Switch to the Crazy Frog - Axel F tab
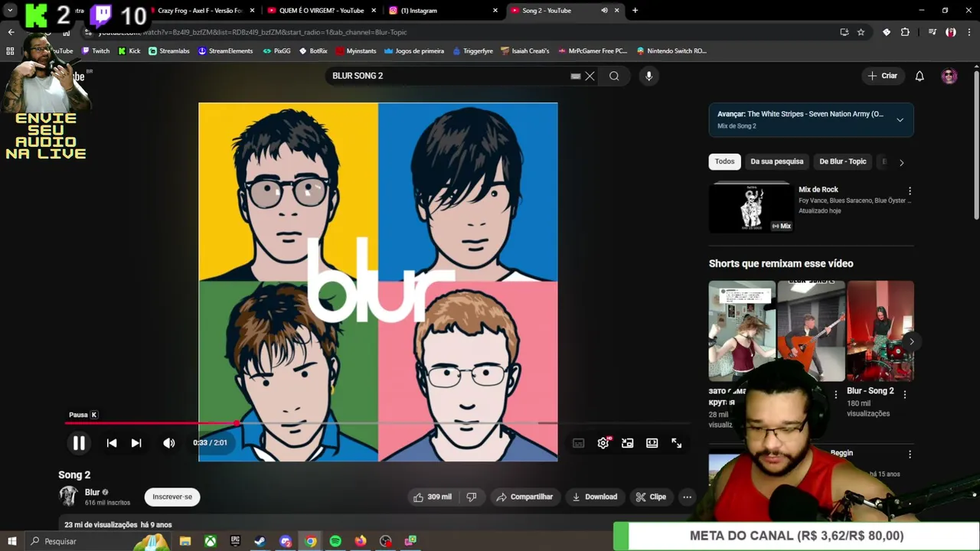The height and width of the screenshot is (551, 980). click(x=201, y=11)
